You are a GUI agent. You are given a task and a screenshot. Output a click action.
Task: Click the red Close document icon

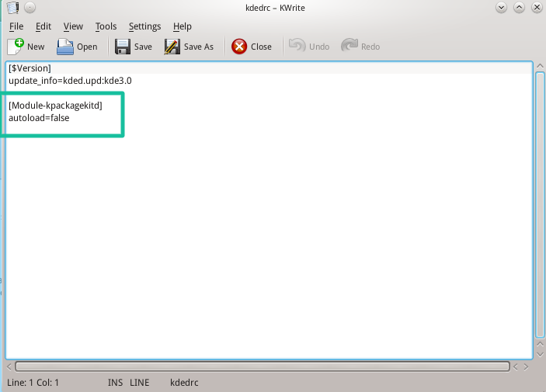(x=239, y=47)
